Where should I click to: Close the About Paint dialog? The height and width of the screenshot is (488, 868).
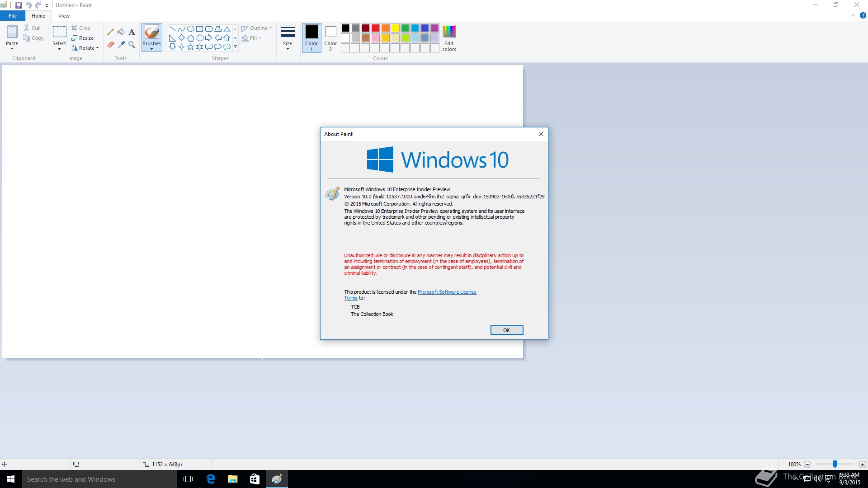point(541,134)
